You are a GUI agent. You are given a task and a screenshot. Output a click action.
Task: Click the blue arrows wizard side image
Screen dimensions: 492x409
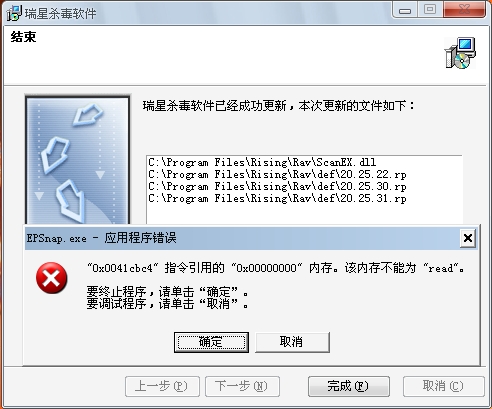point(78,160)
